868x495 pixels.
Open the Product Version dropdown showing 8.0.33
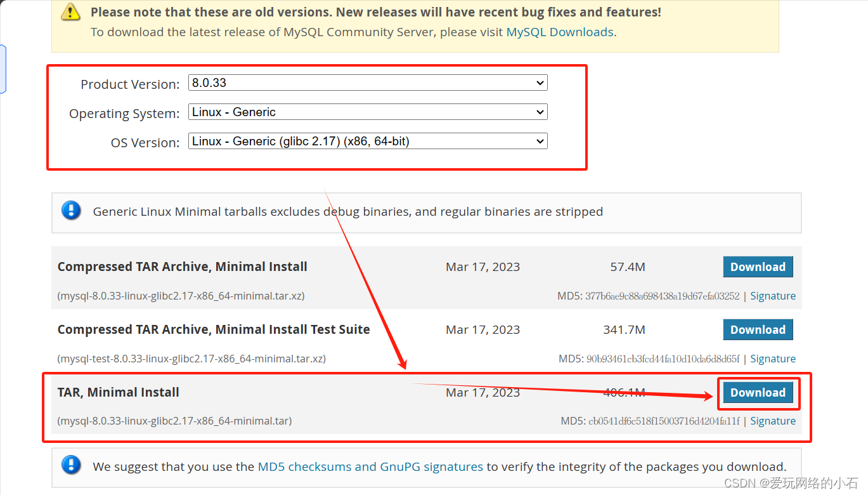[368, 82]
